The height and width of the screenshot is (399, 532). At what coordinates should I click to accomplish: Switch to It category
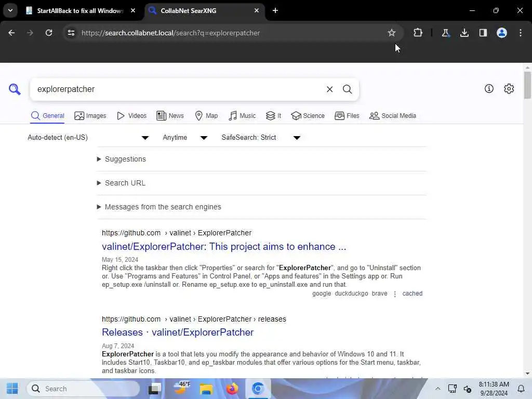click(273, 116)
